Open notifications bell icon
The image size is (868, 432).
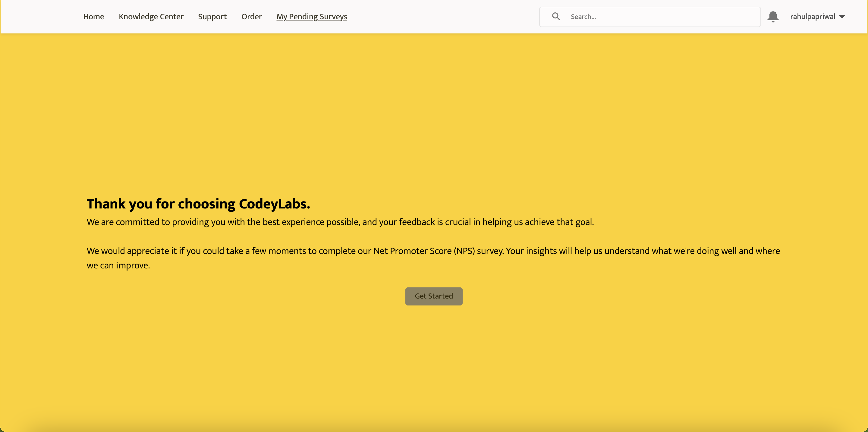[773, 17]
